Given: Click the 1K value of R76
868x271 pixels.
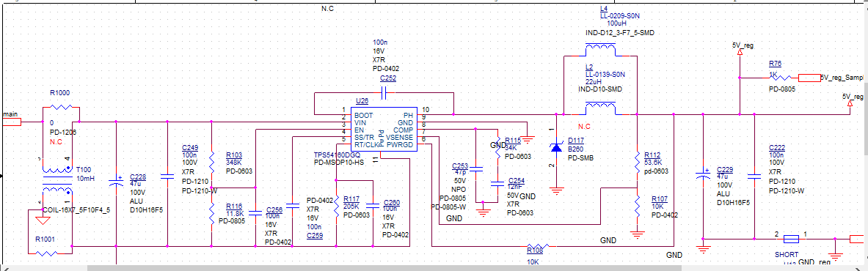Looking at the screenshot, I should 773,74.
